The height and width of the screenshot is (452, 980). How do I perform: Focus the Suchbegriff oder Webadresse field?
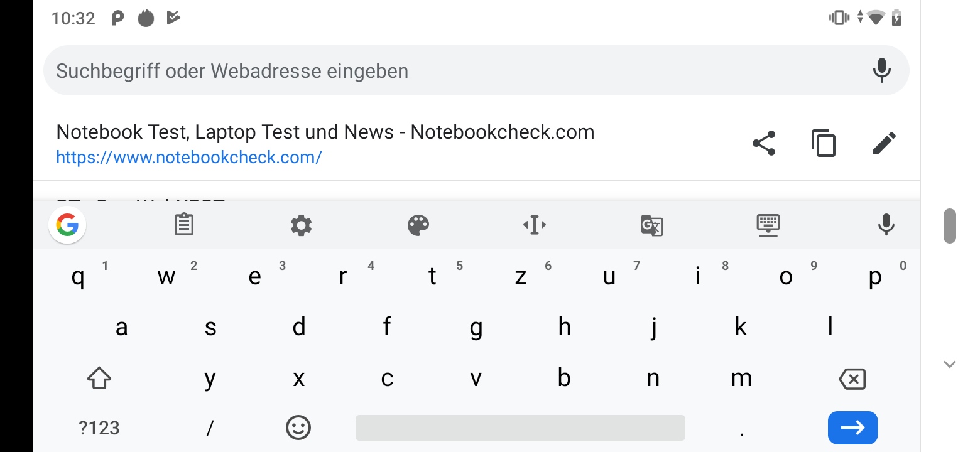[440, 71]
